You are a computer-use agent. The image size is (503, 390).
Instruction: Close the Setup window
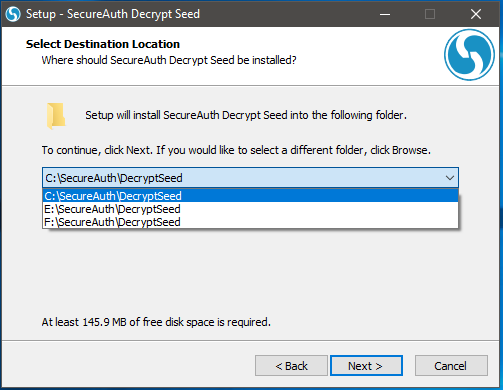[x=476, y=14]
